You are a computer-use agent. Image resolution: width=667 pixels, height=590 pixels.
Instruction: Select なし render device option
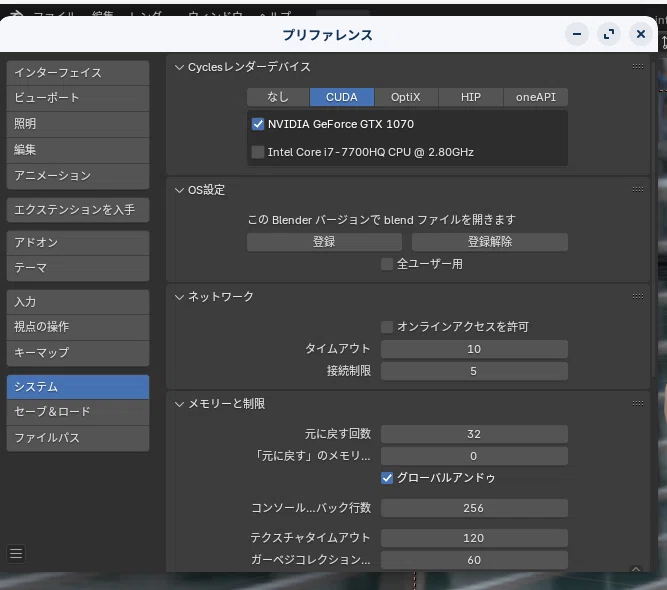[x=278, y=97]
